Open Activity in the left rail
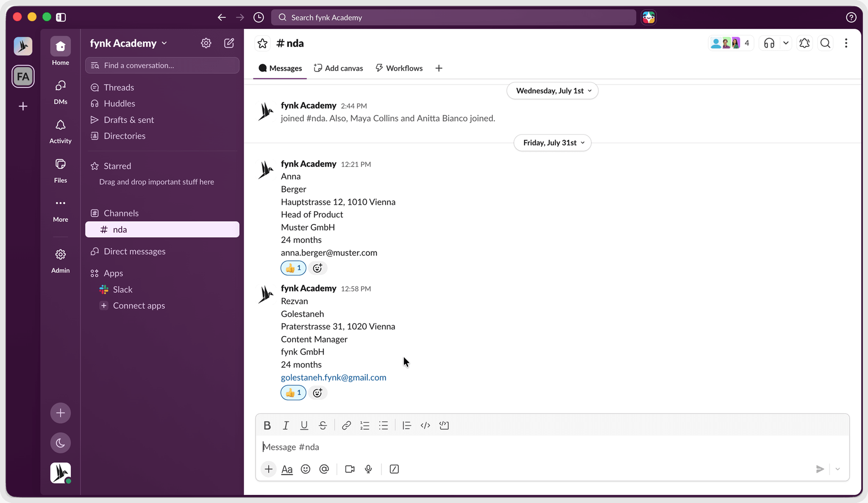 (x=61, y=131)
